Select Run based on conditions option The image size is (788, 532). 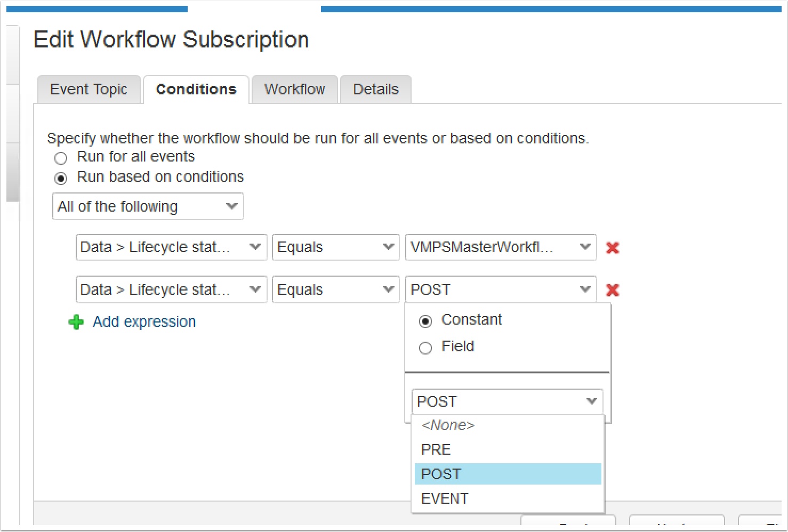pyautogui.click(x=61, y=179)
